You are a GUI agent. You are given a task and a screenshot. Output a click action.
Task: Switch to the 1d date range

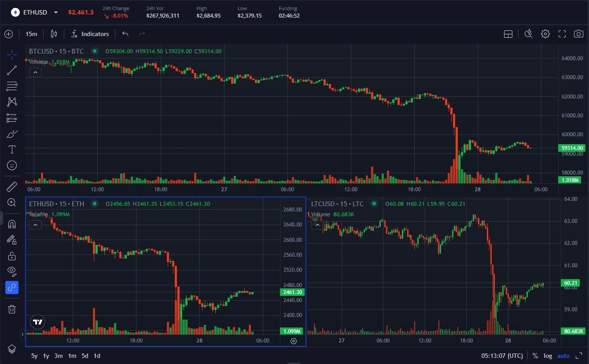click(x=96, y=356)
